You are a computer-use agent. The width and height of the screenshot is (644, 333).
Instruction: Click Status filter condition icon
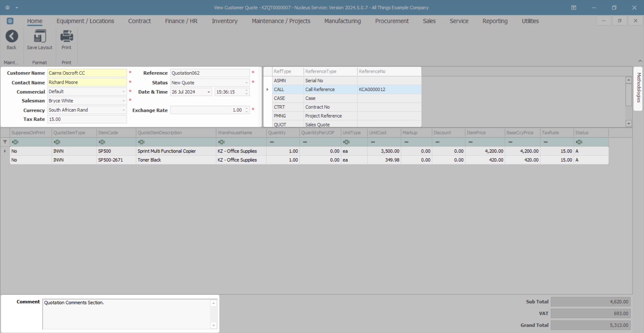[579, 142]
